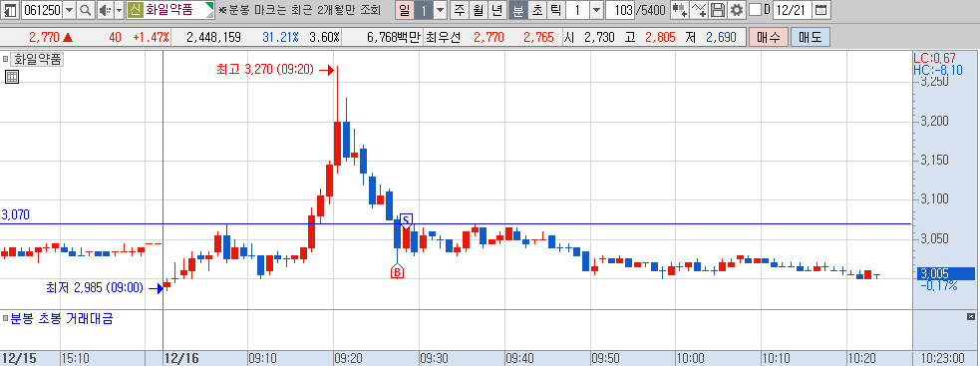Click the speaker sound alert icon
The width and height of the screenshot is (980, 366).
coord(105,10)
